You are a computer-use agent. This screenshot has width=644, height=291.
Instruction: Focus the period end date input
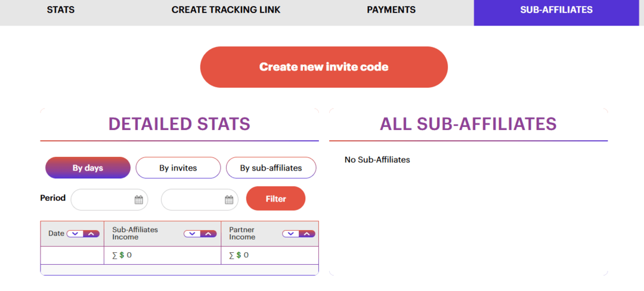(x=192, y=200)
